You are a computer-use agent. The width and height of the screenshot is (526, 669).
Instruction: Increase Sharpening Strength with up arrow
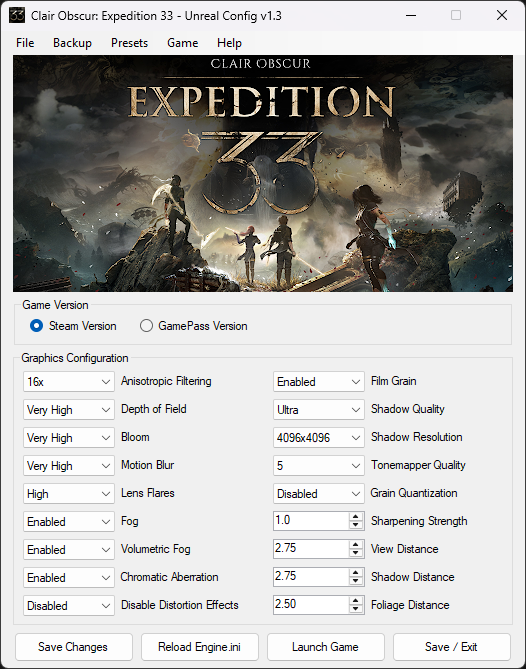pyautogui.click(x=355, y=517)
